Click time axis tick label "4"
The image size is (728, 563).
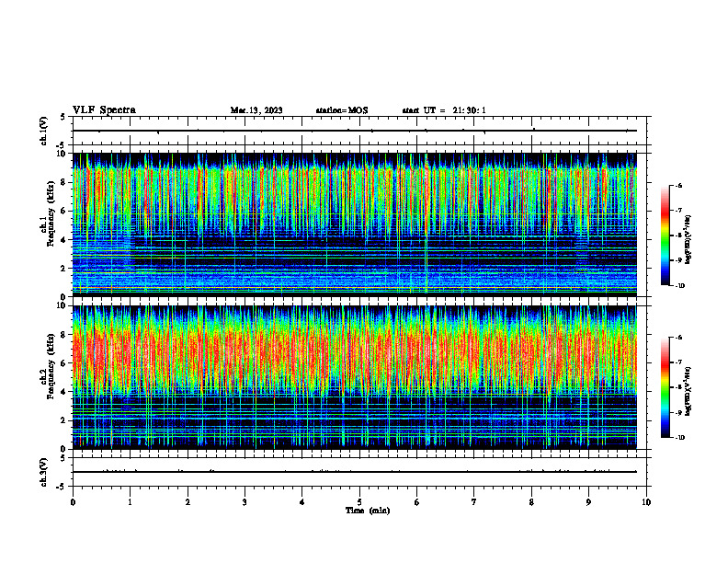[302, 502]
